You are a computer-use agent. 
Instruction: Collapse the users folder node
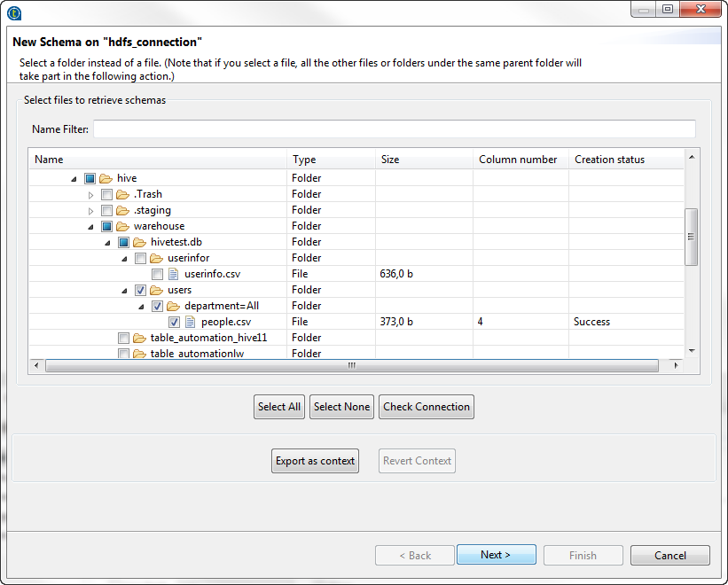[124, 290]
